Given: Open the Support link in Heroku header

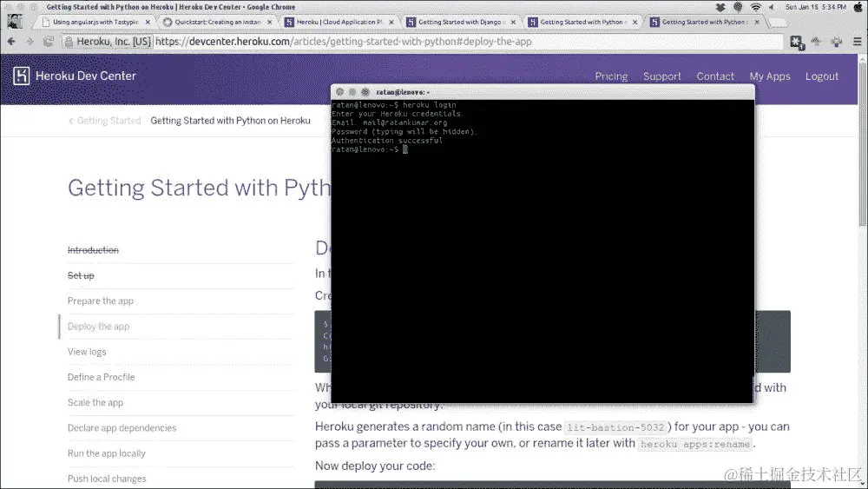Looking at the screenshot, I should [x=661, y=76].
